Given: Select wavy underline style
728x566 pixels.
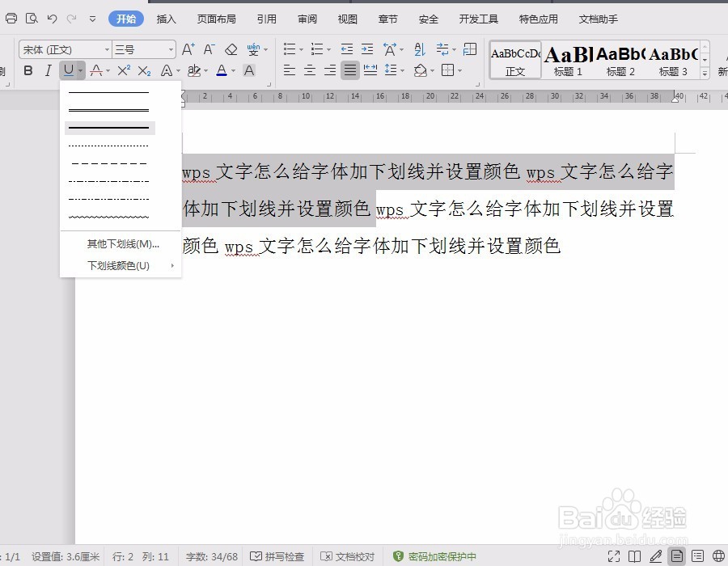Looking at the screenshot, I should click(109, 217).
